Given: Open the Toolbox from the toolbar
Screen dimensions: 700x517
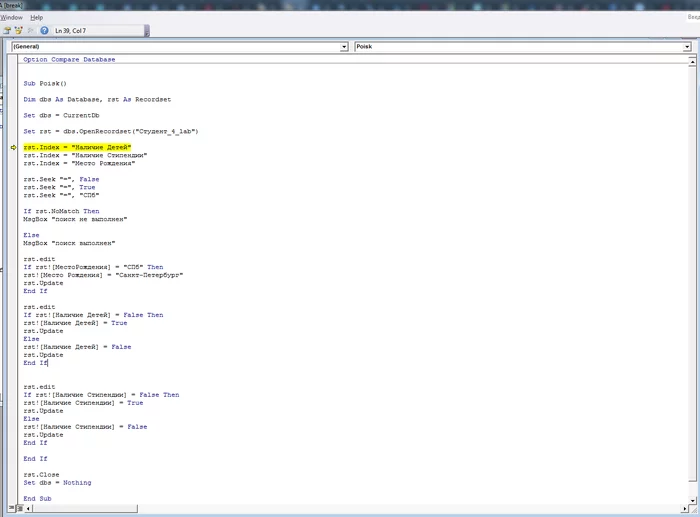Looking at the screenshot, I should coord(30,30).
